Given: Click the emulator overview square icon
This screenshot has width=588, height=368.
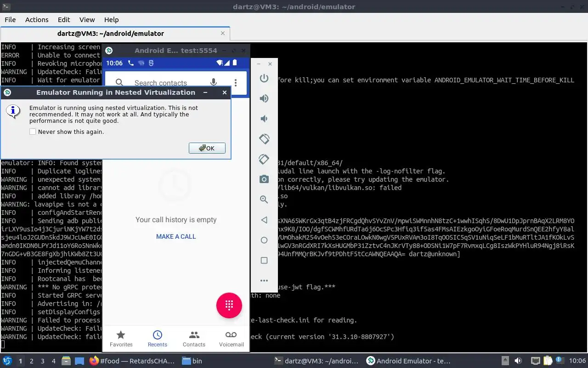Looking at the screenshot, I should click(264, 260).
